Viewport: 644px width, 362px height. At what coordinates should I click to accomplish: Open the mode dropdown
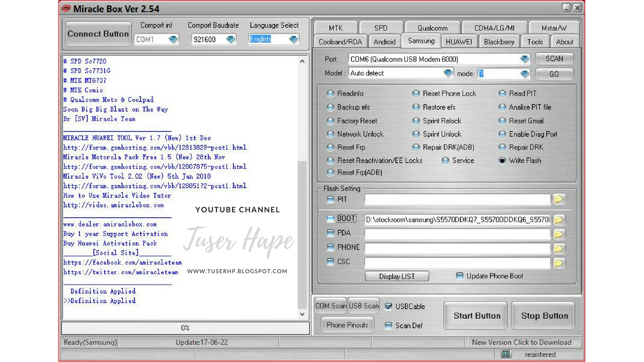pyautogui.click(x=525, y=74)
